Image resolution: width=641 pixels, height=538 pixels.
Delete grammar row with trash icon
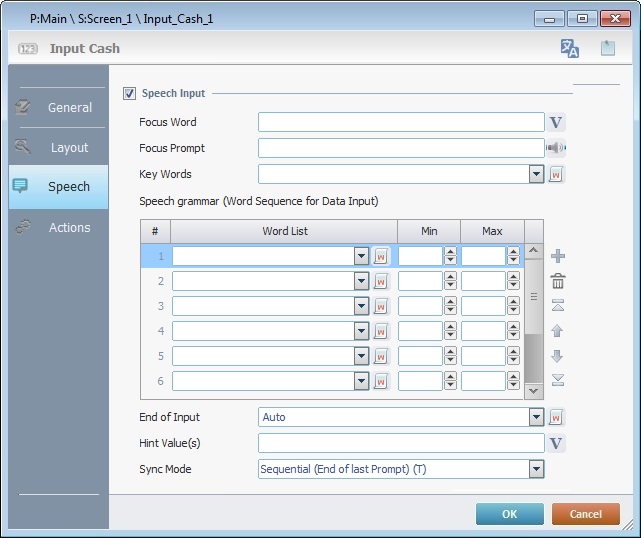558,281
